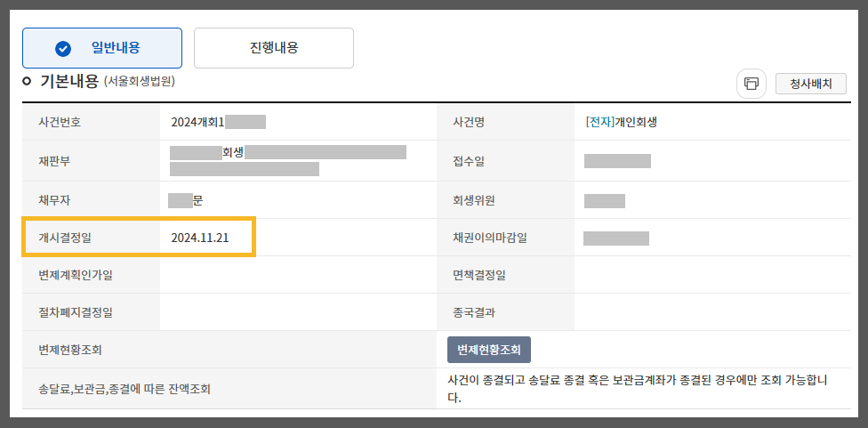Select the 일반내용 tab label
The height and width of the screenshot is (428, 868).
click(x=116, y=48)
